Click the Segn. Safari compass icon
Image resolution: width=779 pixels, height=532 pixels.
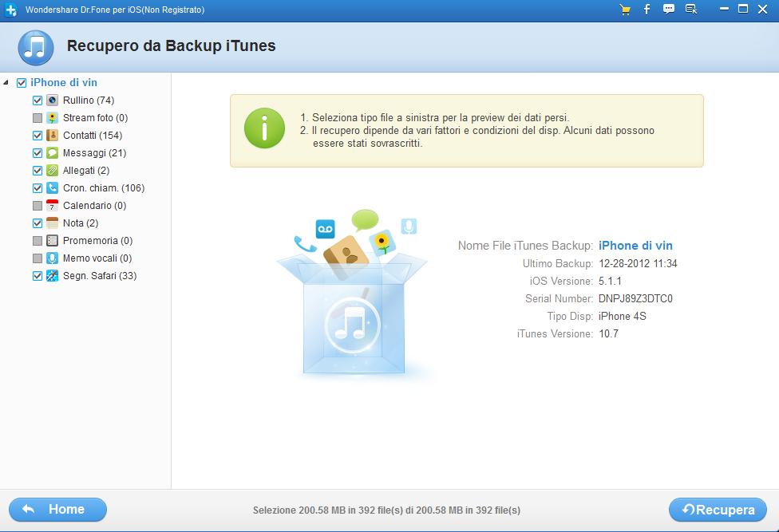(x=52, y=275)
